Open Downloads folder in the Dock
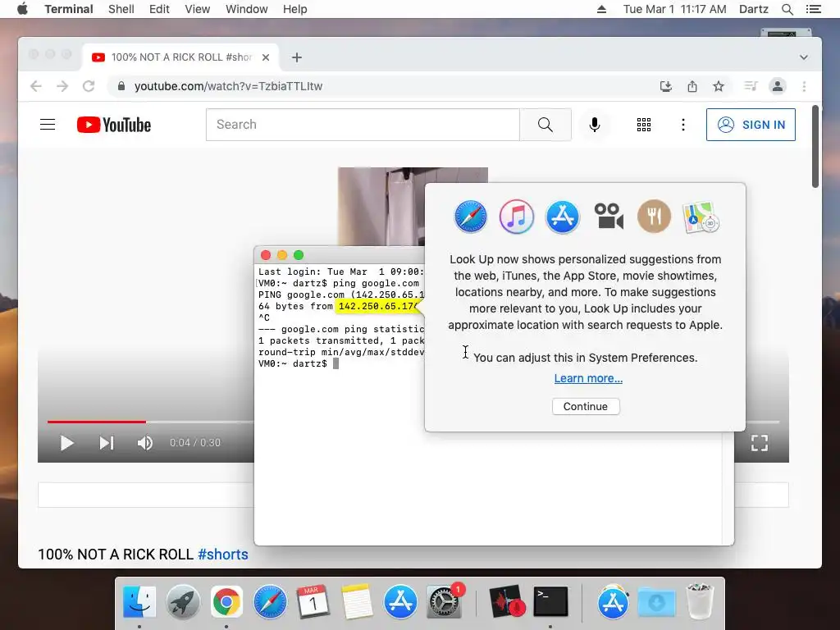 click(656, 602)
